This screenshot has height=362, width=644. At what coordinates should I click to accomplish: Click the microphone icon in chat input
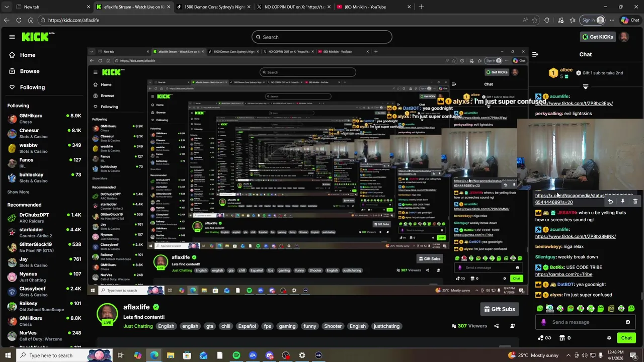[x=543, y=322]
